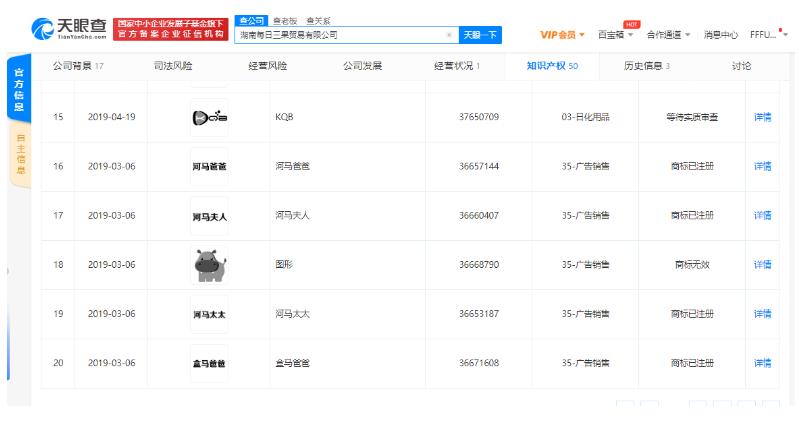Click the 河马爸爸 trademark logo
The width and height of the screenshot is (799, 424).
click(x=209, y=166)
